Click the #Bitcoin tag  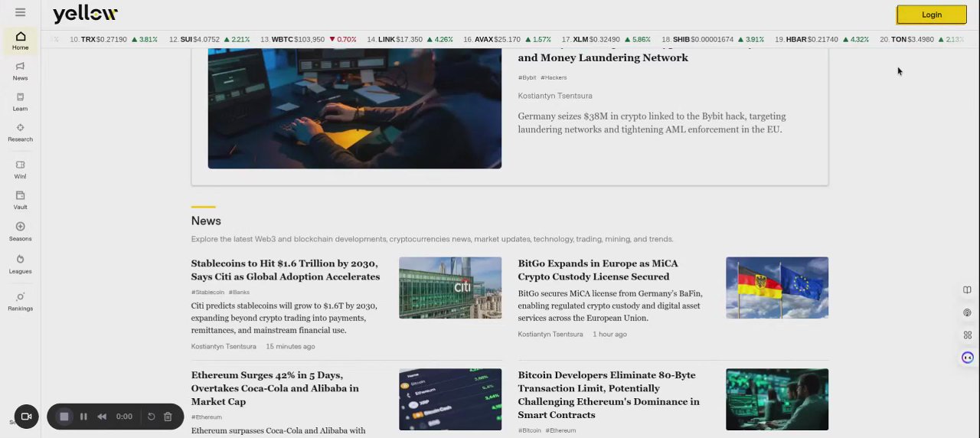coord(530,430)
